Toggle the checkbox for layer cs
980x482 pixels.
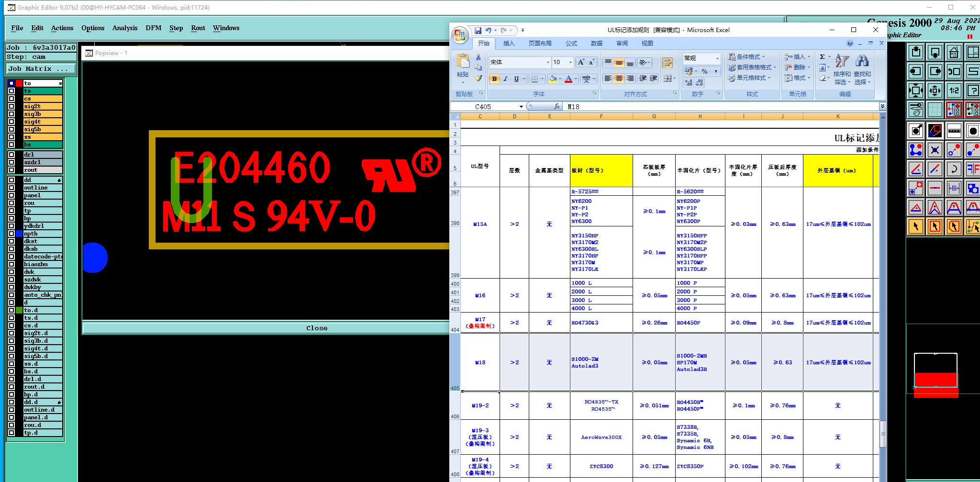point(11,99)
